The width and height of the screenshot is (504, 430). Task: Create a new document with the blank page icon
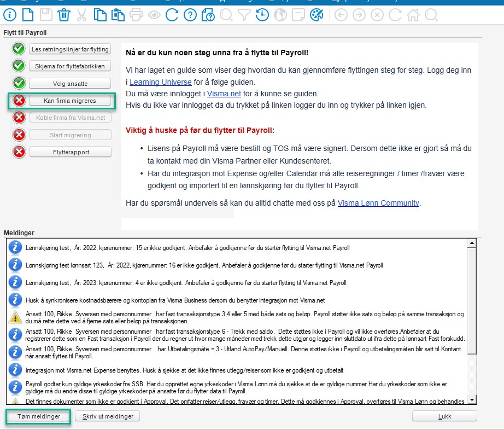(x=28, y=15)
